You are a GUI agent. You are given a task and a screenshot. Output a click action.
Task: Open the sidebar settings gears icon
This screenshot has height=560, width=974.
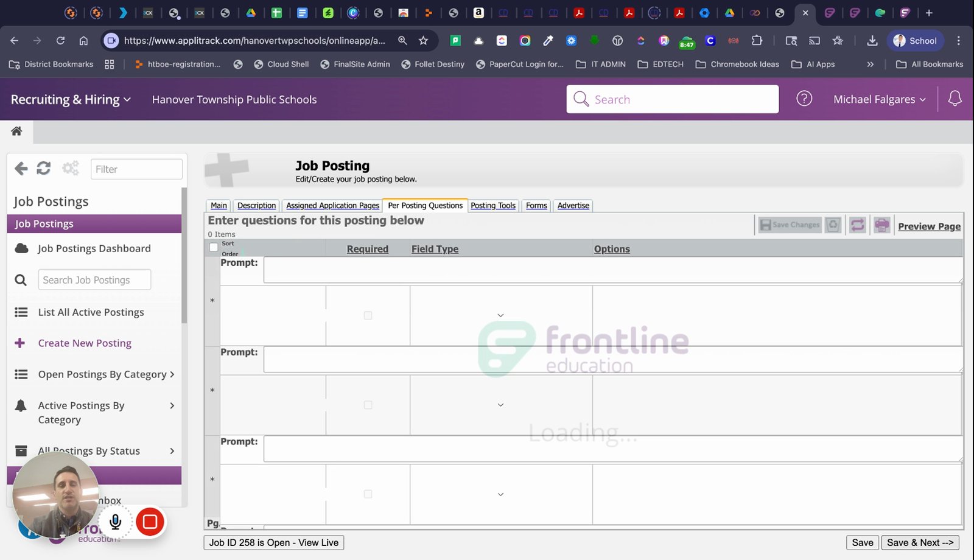[71, 169]
